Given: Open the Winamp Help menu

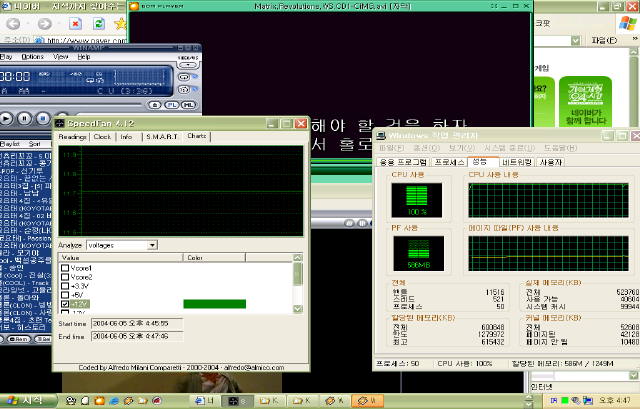Looking at the screenshot, I should coord(84,57).
